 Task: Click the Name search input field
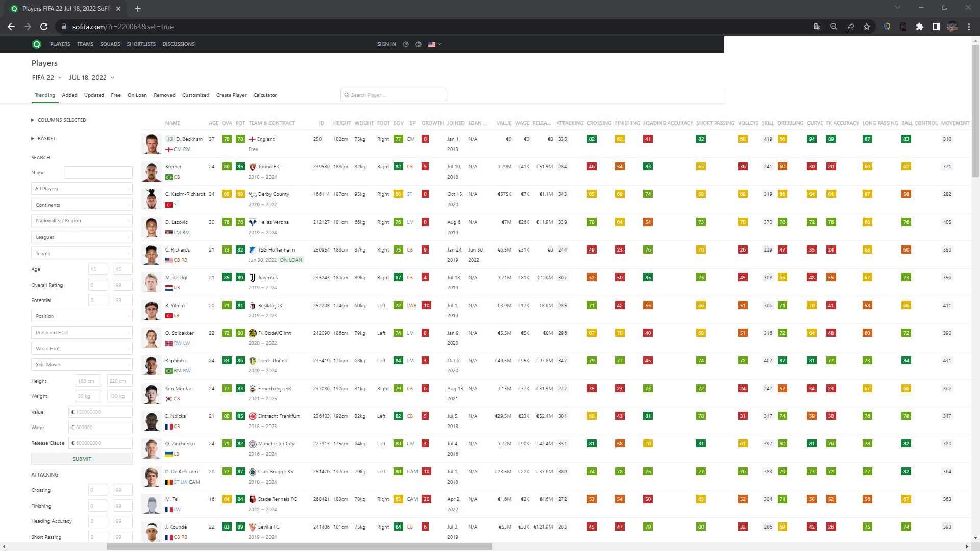tap(99, 173)
